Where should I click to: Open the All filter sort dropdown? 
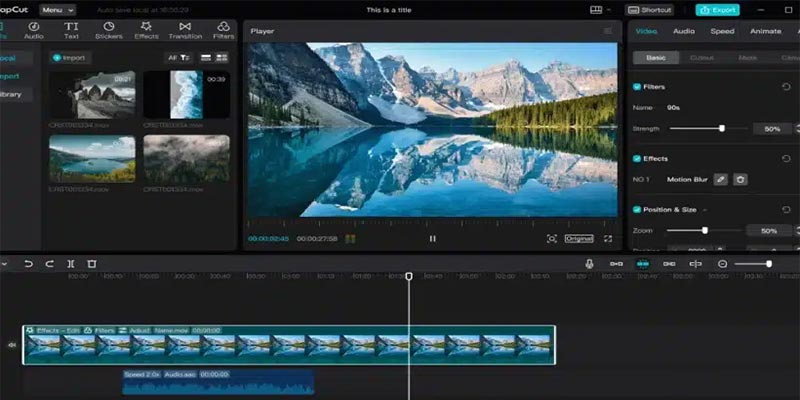pos(179,58)
